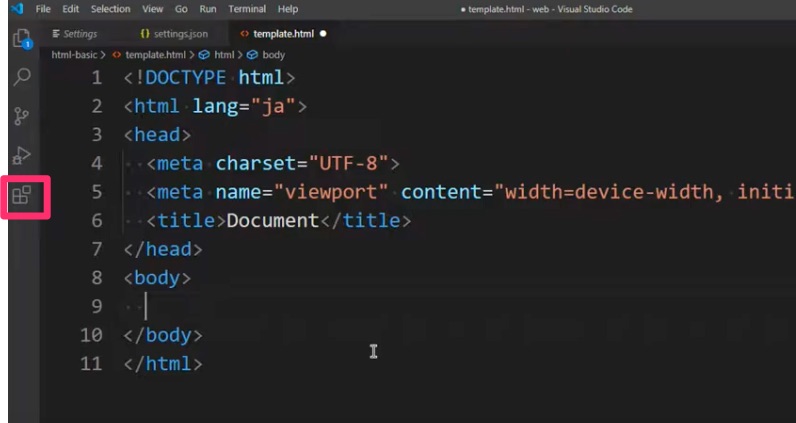Click body element in the breadcrumb
Screen dimensions: 796x423
274,55
